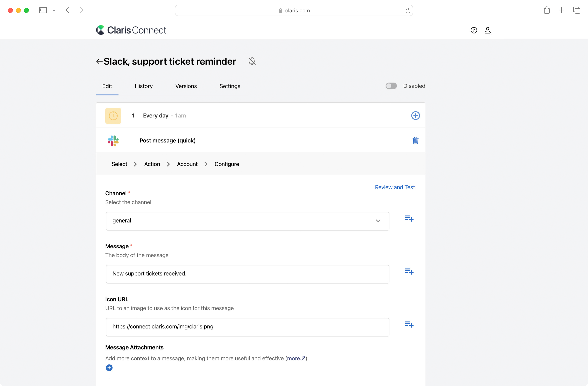Go back using arrow beside flow title
The height and width of the screenshot is (386, 588).
tap(99, 61)
